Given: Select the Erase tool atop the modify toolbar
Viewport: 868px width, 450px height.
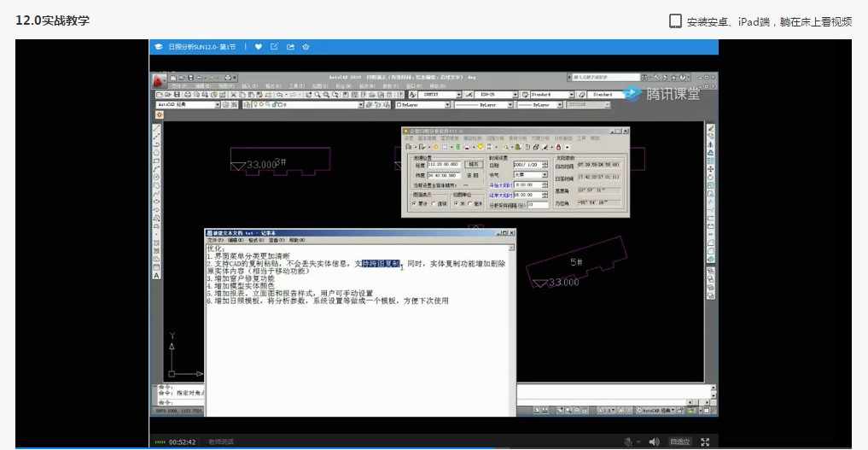Looking at the screenshot, I should (x=711, y=128).
